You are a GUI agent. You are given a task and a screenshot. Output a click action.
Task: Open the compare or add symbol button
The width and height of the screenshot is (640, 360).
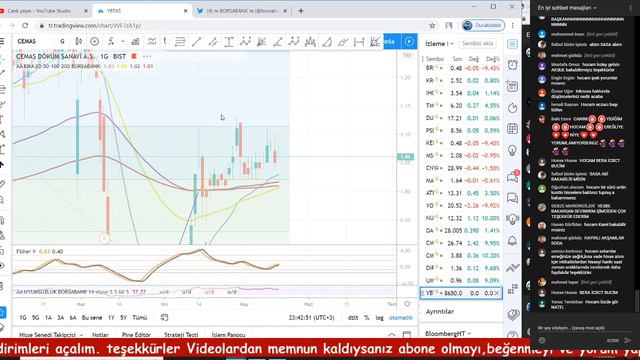point(94,41)
